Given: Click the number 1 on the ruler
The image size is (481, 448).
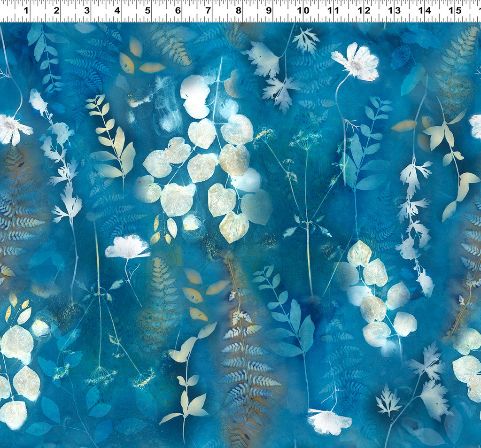Looking at the screenshot, I should [x=26, y=10].
